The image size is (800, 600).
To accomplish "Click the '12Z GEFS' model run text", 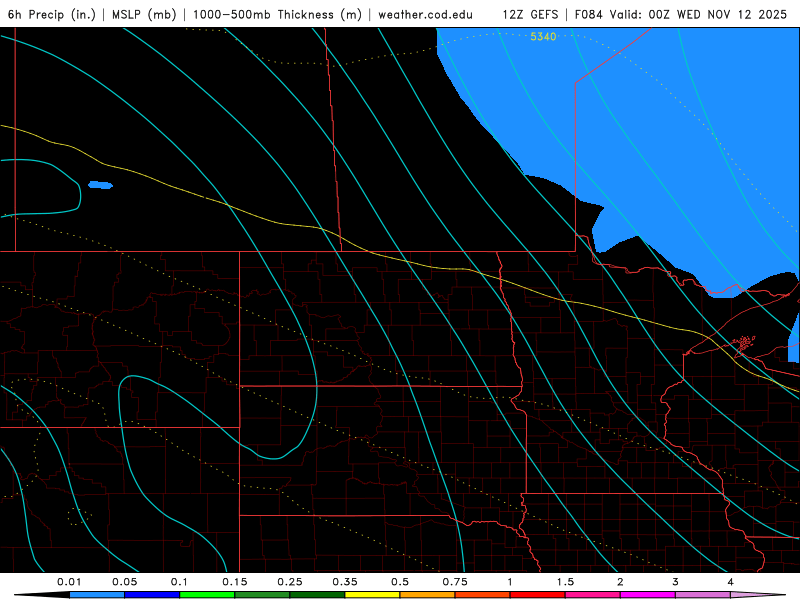I will tap(530, 14).
